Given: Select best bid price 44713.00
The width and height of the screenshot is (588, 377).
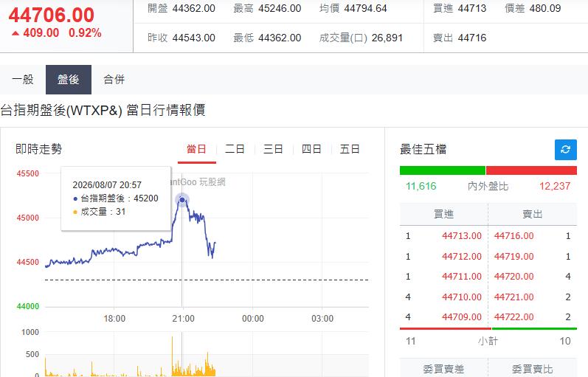Looking at the screenshot, I should [462, 236].
